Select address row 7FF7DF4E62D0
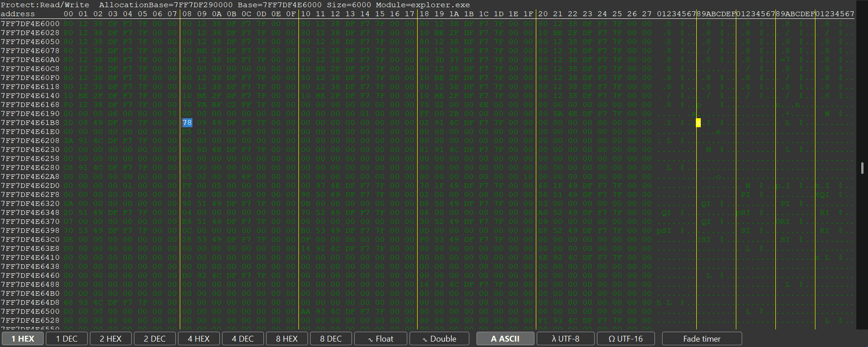 [x=30, y=185]
